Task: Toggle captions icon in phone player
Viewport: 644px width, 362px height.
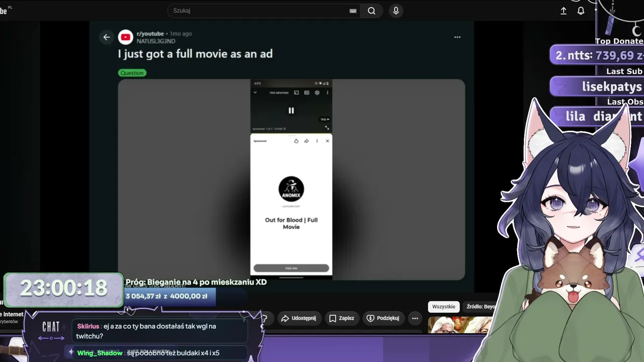Action: (x=307, y=93)
